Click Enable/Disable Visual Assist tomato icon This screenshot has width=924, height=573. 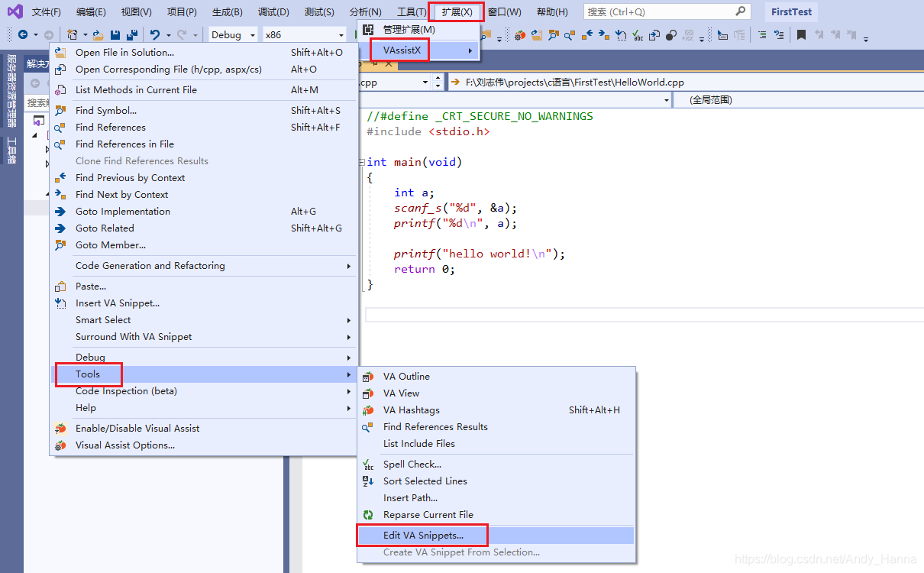[x=60, y=429]
